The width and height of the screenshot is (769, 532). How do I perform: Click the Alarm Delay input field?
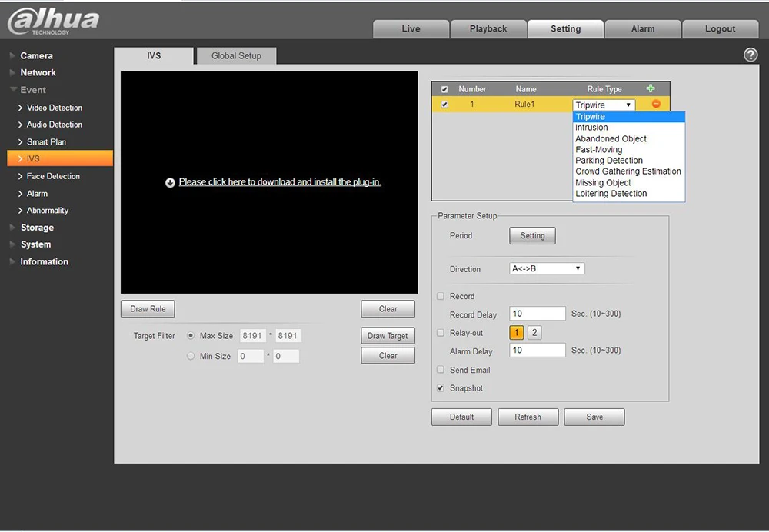(538, 350)
